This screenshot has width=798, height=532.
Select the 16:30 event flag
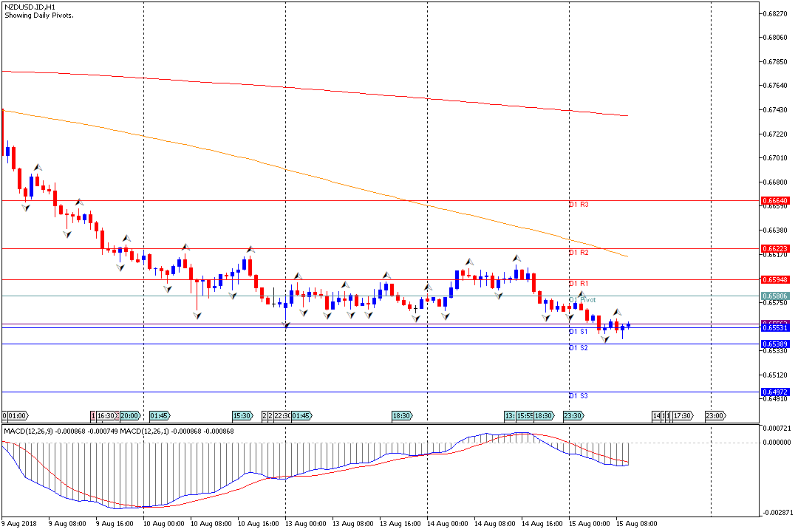106,416
